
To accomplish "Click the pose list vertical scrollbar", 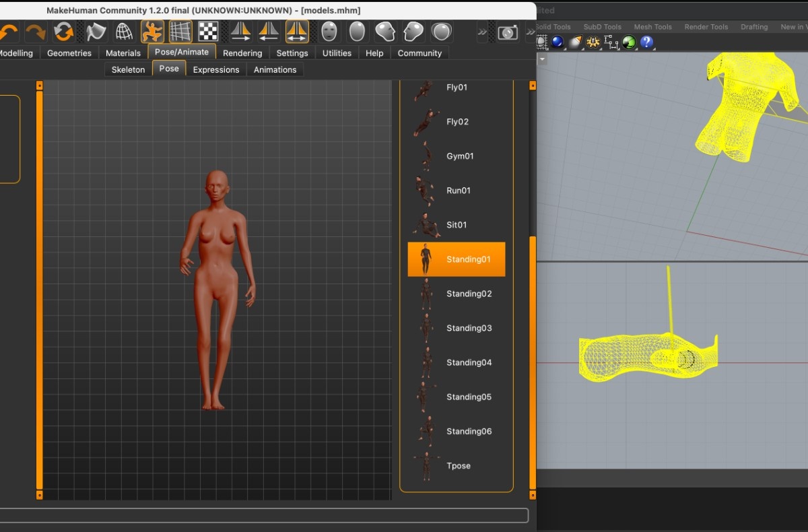I will pyautogui.click(x=533, y=364).
